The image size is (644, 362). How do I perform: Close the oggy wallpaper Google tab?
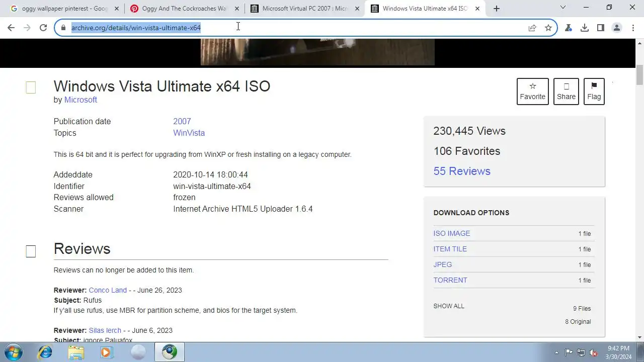[x=117, y=9]
